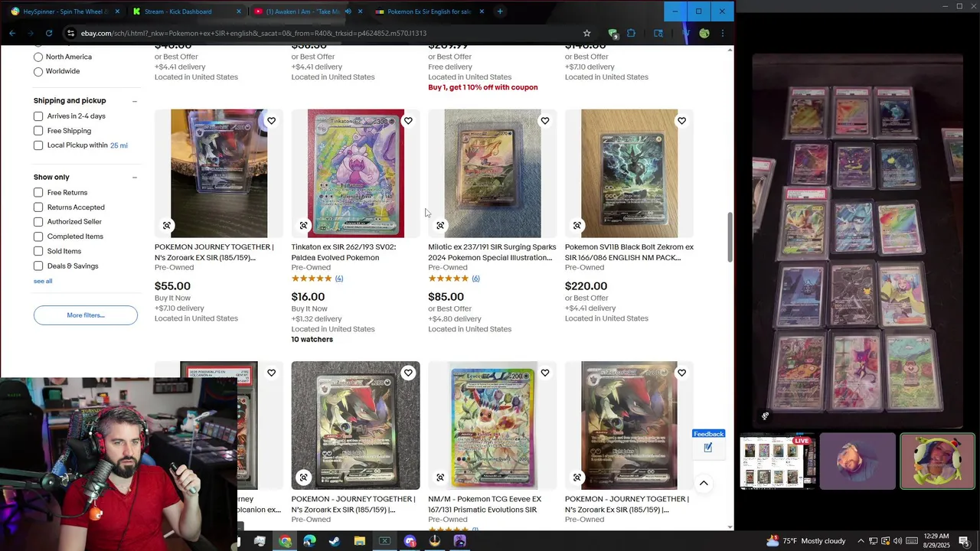This screenshot has height=551, width=980.
Task: Open Chrome extensions puzzle icon
Action: pyautogui.click(x=631, y=33)
